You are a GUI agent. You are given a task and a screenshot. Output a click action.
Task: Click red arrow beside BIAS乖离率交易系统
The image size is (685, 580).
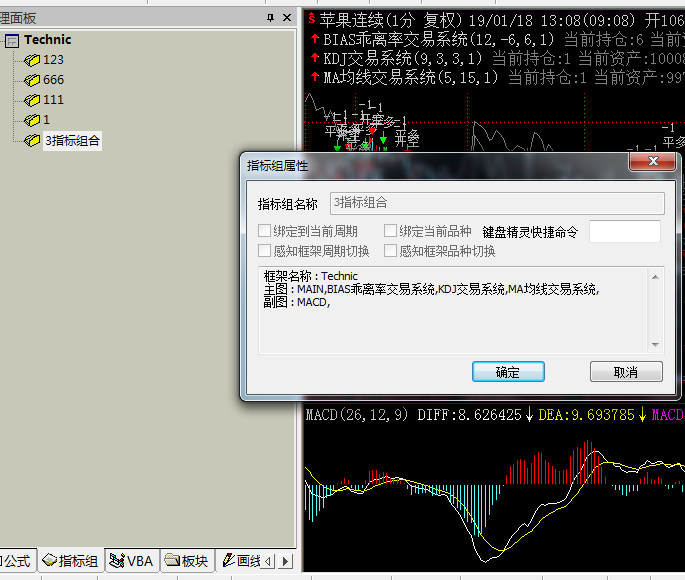click(x=315, y=39)
